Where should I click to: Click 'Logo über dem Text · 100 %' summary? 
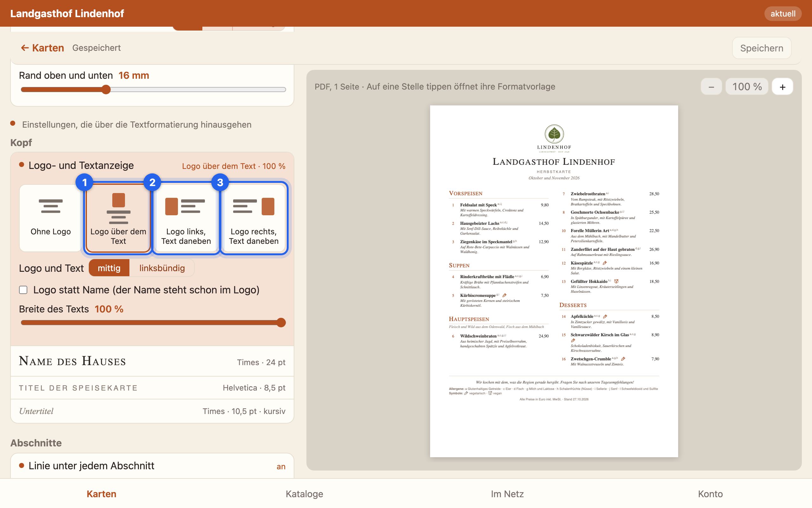pyautogui.click(x=233, y=166)
